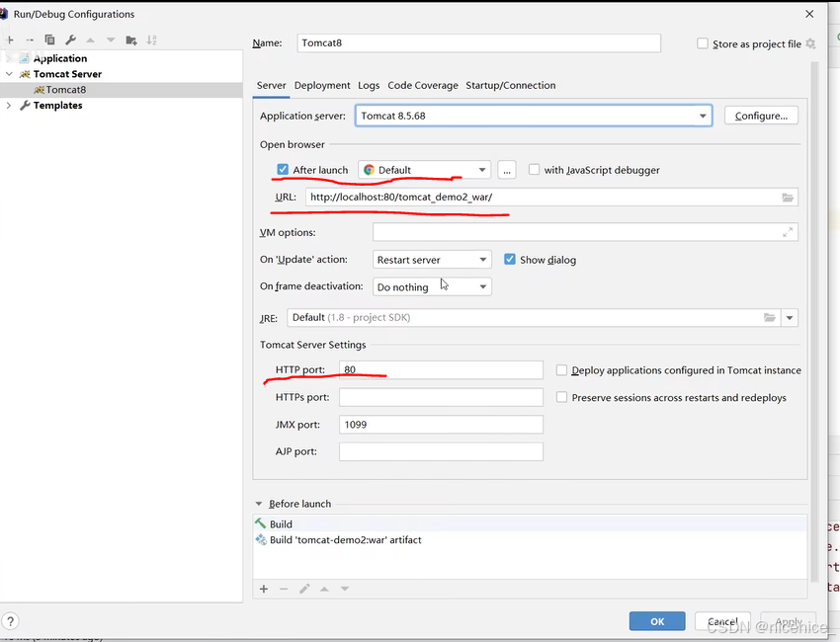
Task: Enable with JavaScript debugger checkbox
Action: point(534,170)
